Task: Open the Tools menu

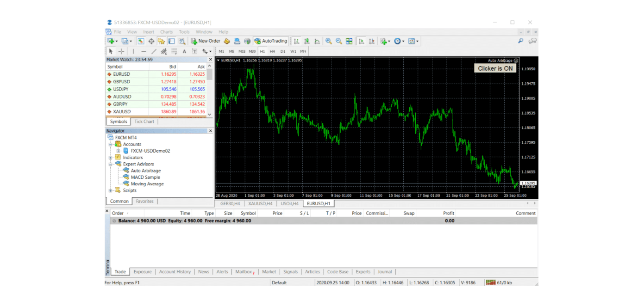Action: click(x=184, y=32)
